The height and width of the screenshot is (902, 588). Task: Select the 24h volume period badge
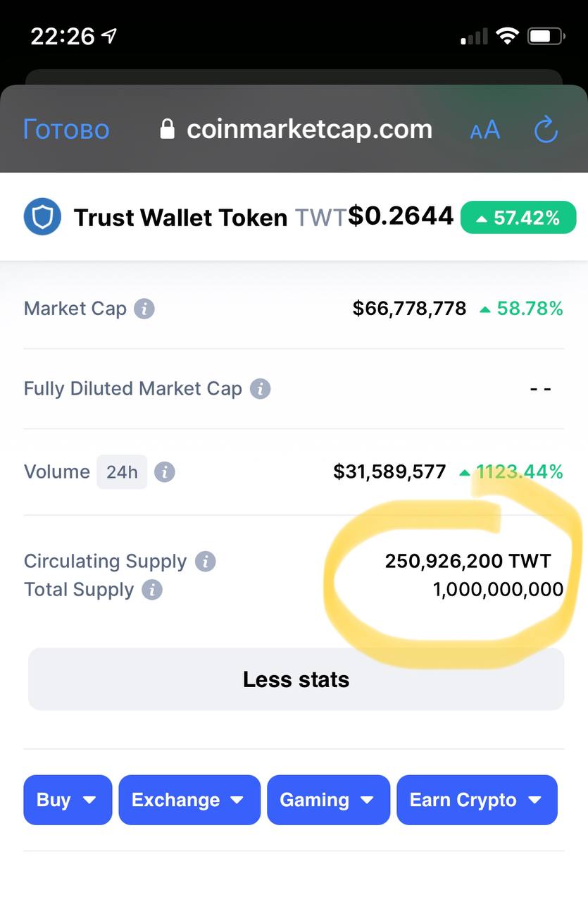tap(122, 472)
